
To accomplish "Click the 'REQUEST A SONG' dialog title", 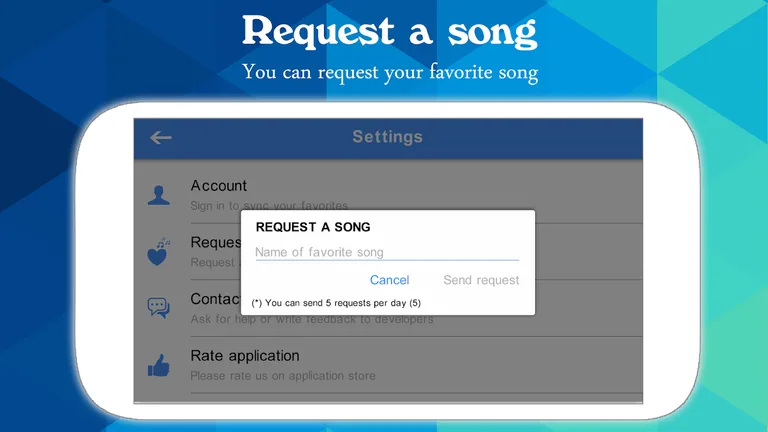I will [313, 227].
